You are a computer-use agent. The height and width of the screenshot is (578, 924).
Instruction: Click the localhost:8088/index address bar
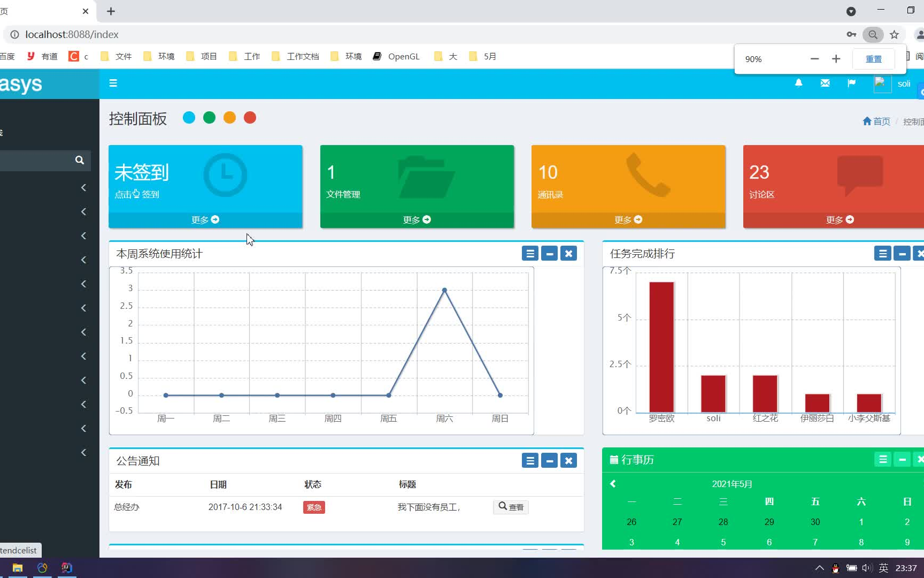tap(72, 34)
